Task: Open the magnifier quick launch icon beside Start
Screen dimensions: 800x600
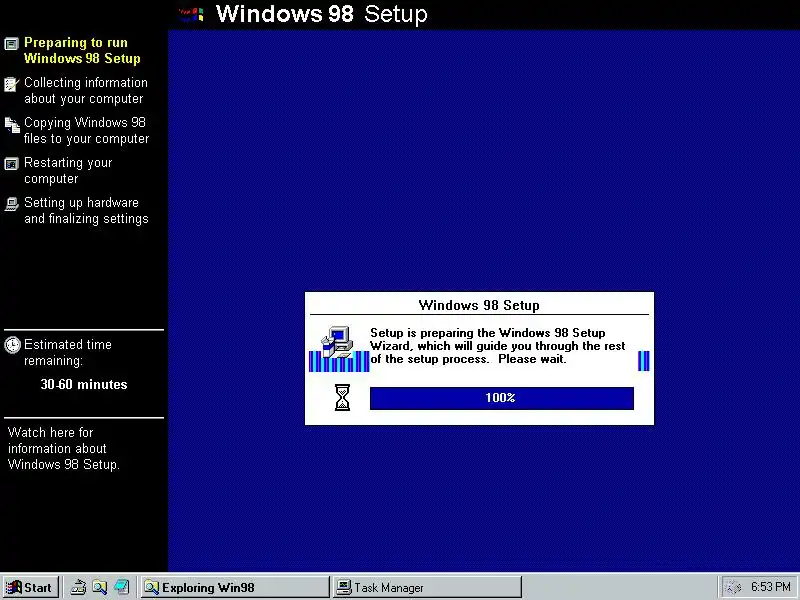Action: 99,587
